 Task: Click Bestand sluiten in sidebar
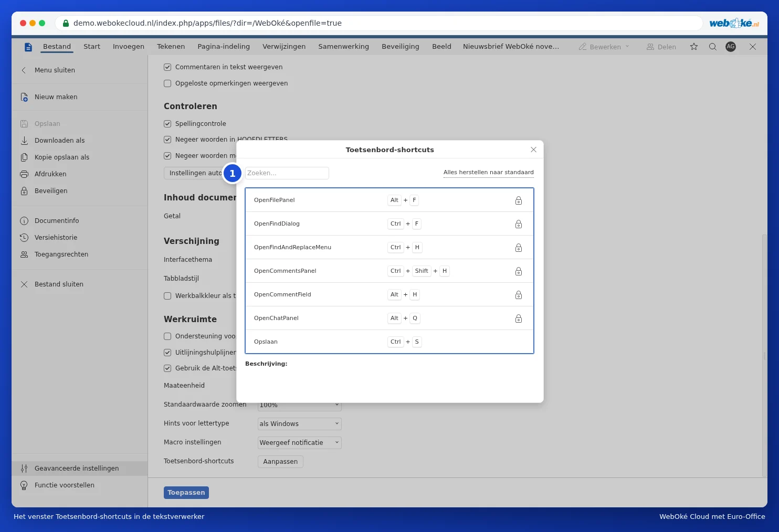[80, 284]
